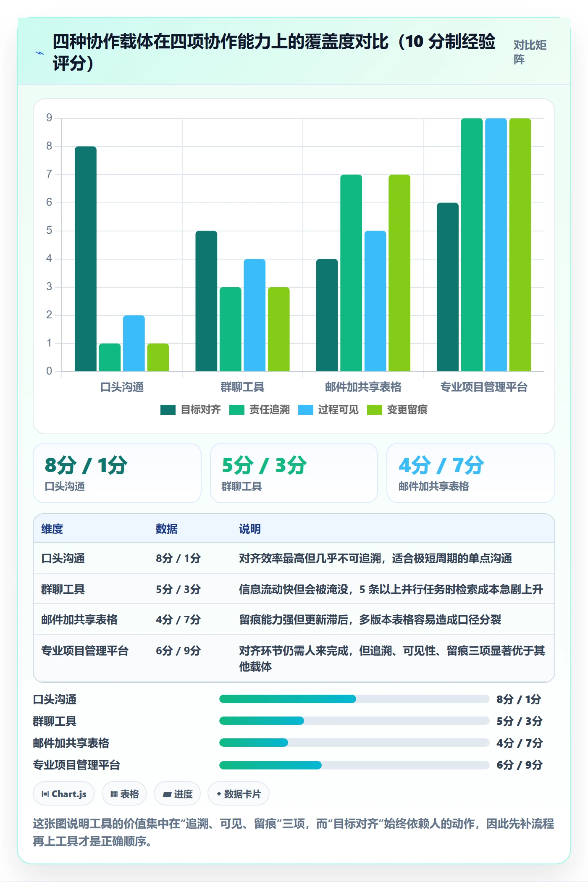Click the 专业项目管理平台 变更留痕 bar at 9

(x=520, y=245)
